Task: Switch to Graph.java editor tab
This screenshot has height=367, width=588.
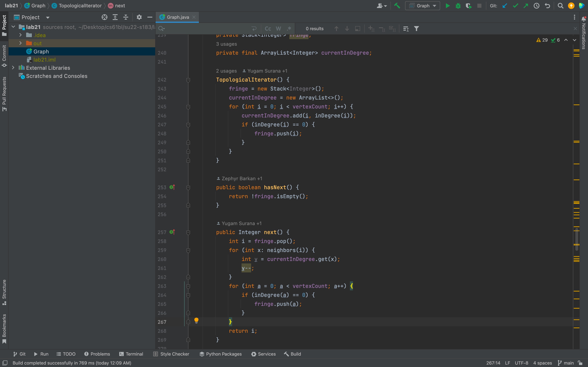Action: [x=177, y=17]
